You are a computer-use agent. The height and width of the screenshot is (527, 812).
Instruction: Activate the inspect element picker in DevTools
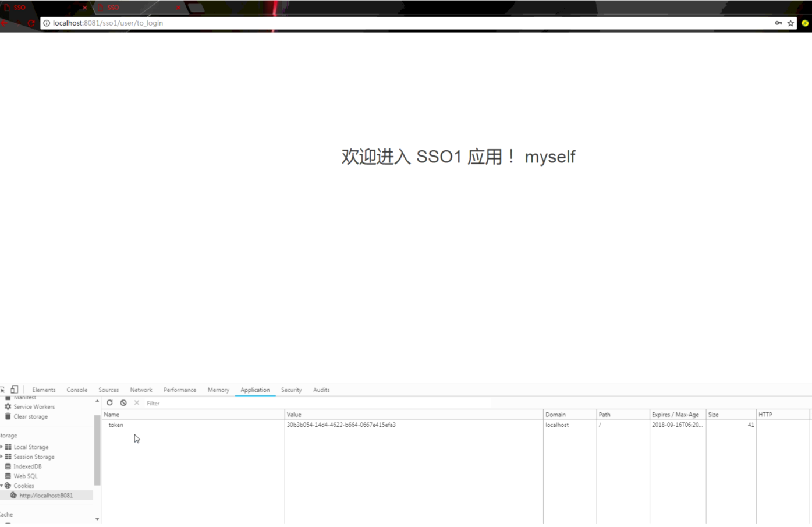3,390
